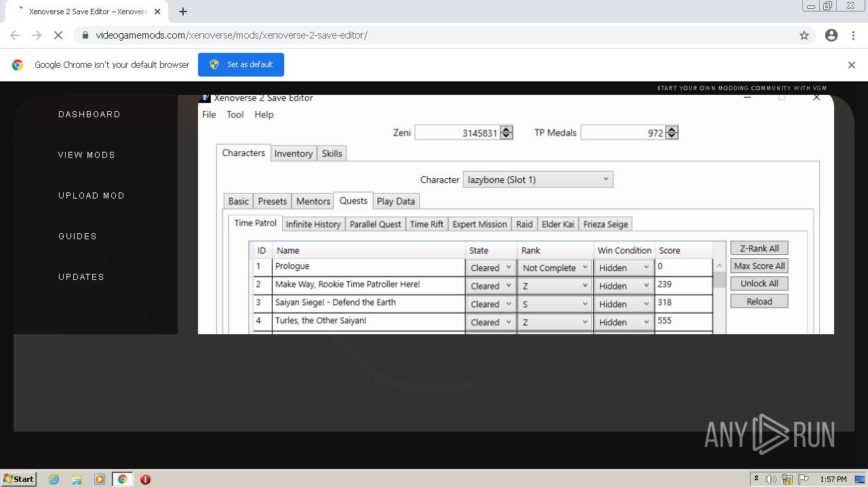
Task: Select the Time Patrol quest tab
Action: 256,223
